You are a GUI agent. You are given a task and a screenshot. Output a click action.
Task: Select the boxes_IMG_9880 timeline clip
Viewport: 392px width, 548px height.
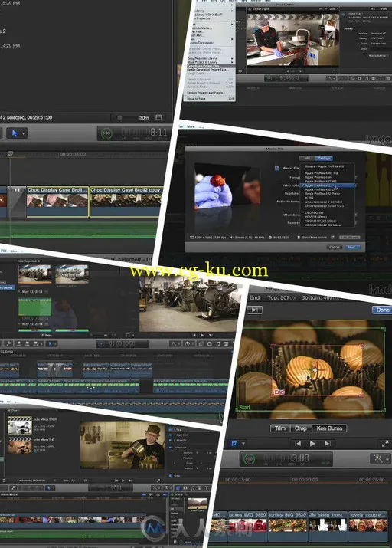pyautogui.click(x=247, y=525)
